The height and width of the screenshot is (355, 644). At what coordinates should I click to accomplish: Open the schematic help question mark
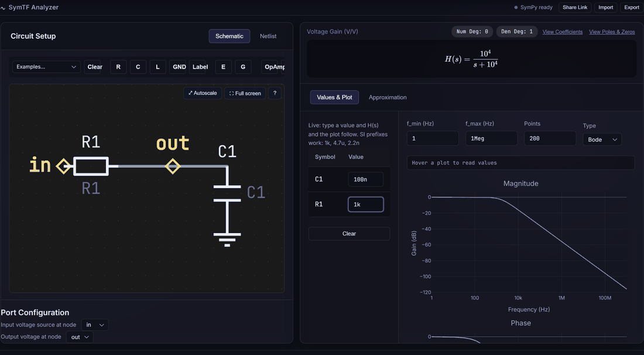[275, 93]
